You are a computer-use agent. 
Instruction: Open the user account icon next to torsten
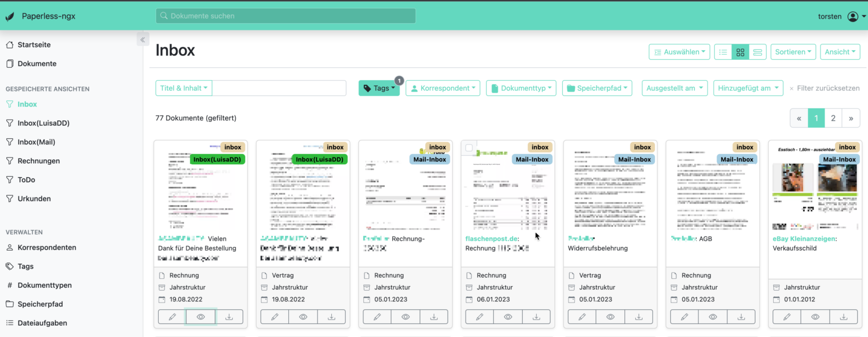(852, 16)
